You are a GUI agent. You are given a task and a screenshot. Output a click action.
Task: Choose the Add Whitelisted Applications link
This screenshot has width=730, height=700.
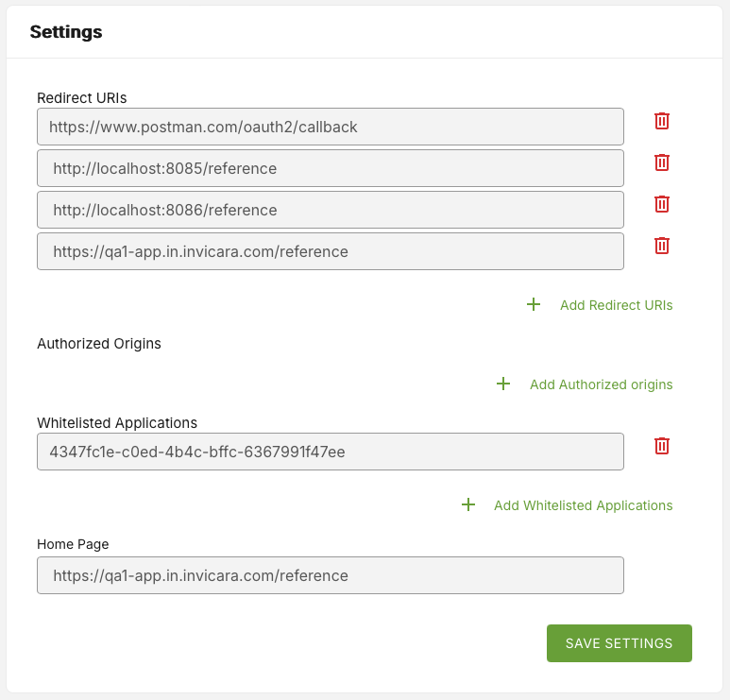click(x=583, y=505)
